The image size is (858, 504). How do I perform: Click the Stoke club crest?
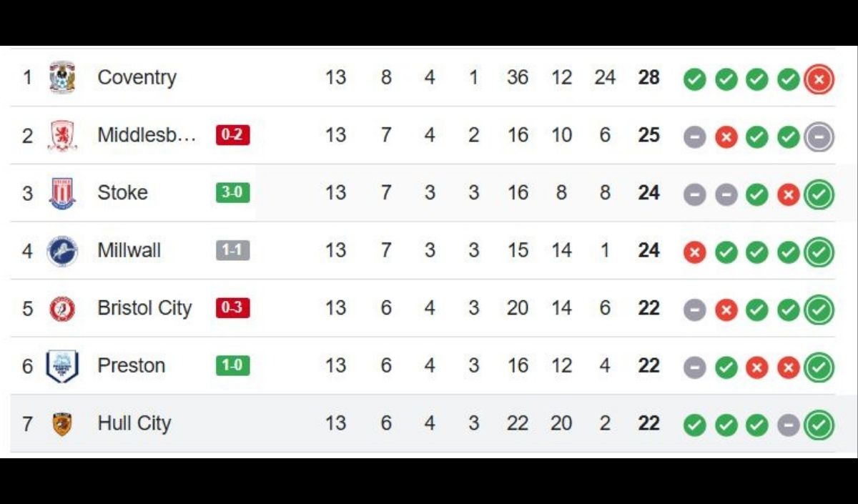click(62, 193)
